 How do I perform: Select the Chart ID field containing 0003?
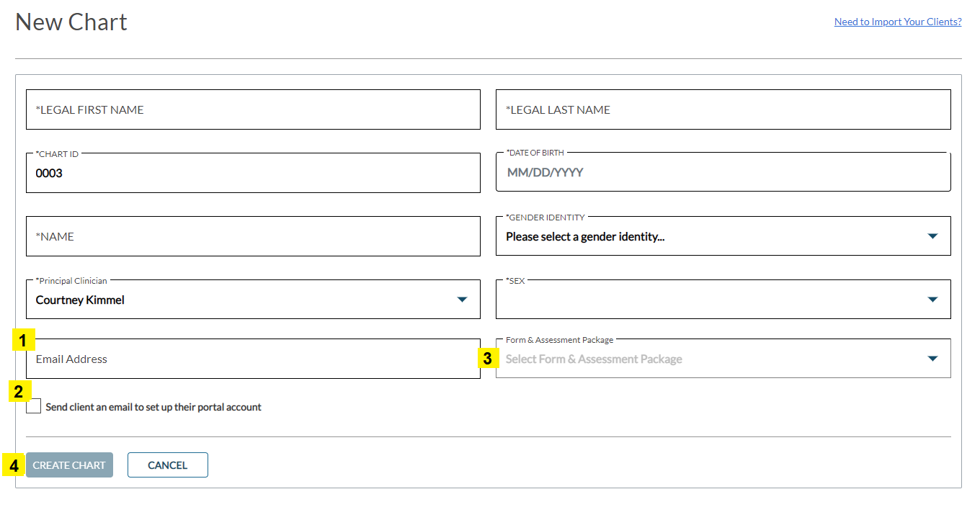pyautogui.click(x=252, y=173)
